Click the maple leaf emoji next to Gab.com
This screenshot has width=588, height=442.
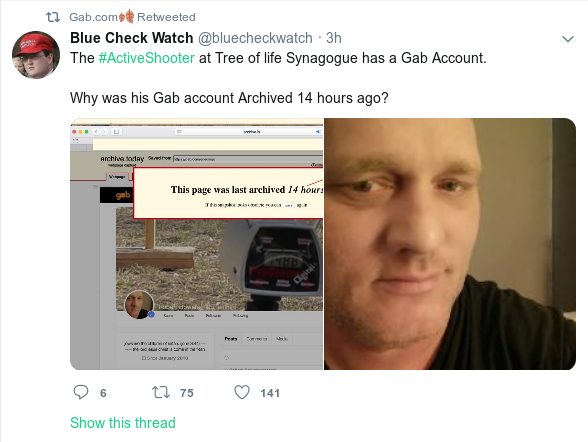126,17
